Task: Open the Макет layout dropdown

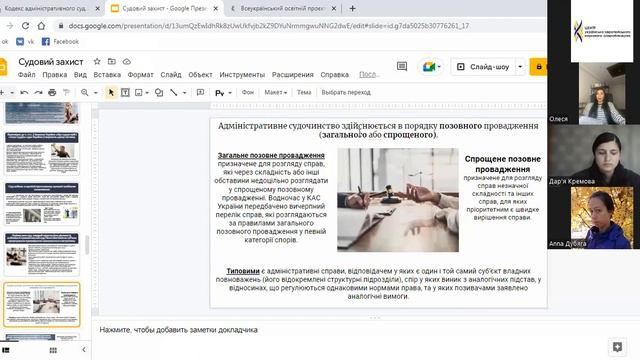Action: coord(276,93)
